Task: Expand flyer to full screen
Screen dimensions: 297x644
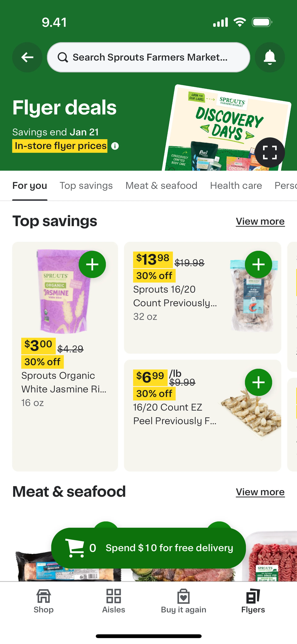Action: click(269, 152)
